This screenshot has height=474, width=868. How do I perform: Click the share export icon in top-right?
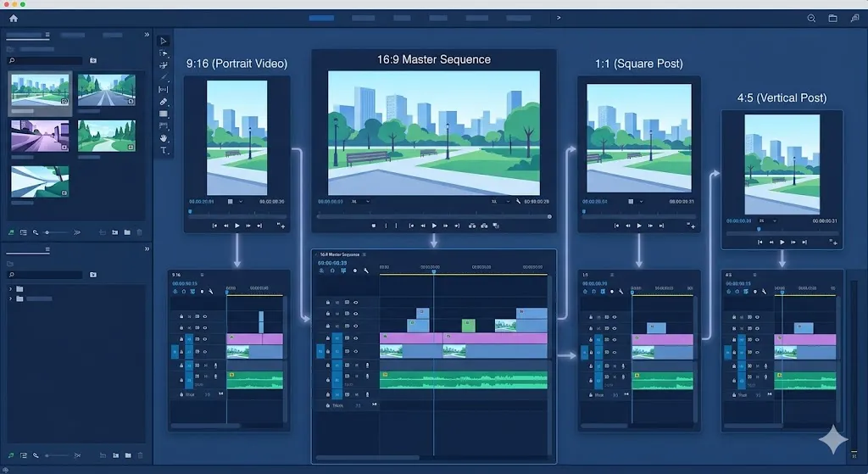pos(854,19)
